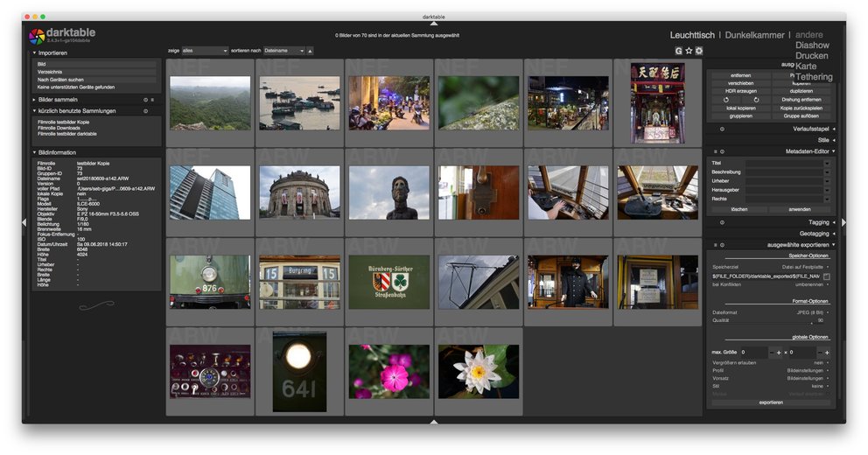Collapse the left panel with its side arrow
This screenshot has width=868, height=455.
click(x=24, y=222)
